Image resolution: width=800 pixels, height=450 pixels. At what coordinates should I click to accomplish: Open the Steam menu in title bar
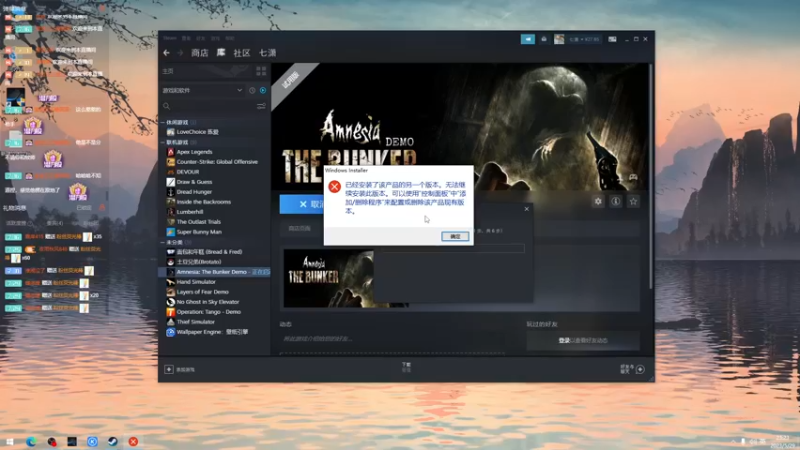tap(170, 38)
